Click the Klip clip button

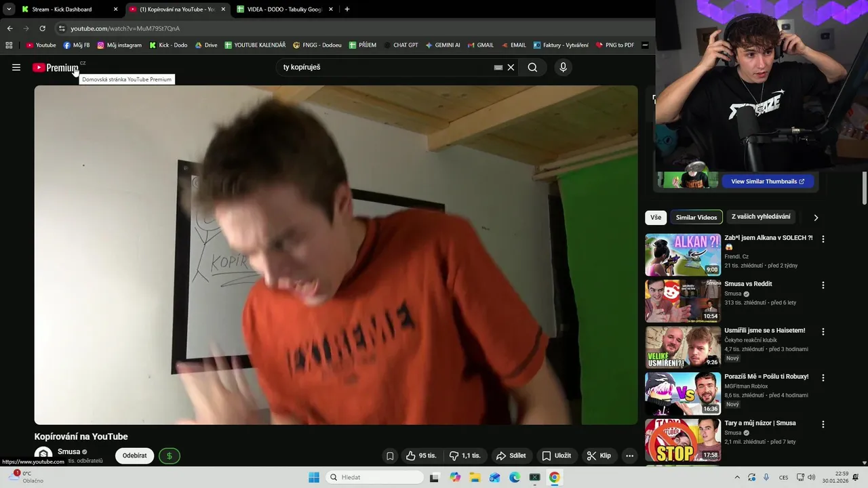coord(599,455)
